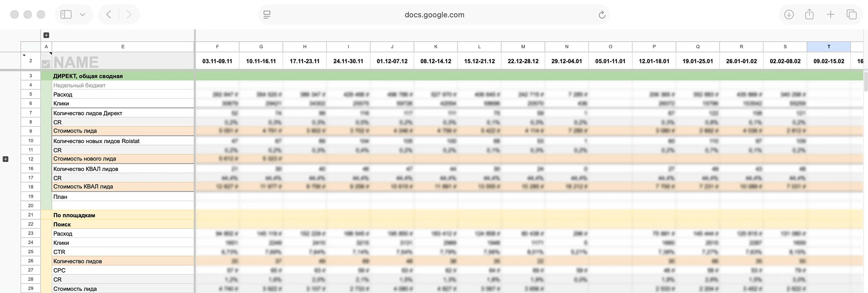868x293 pixels.
Task: Expand hidden columns with the top plus button
Action: point(47,35)
